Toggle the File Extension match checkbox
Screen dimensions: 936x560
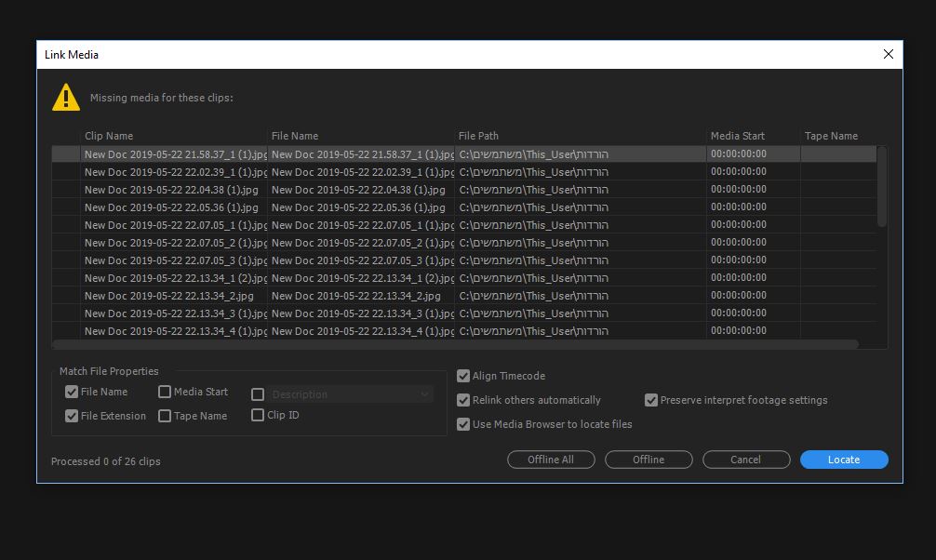click(72, 416)
